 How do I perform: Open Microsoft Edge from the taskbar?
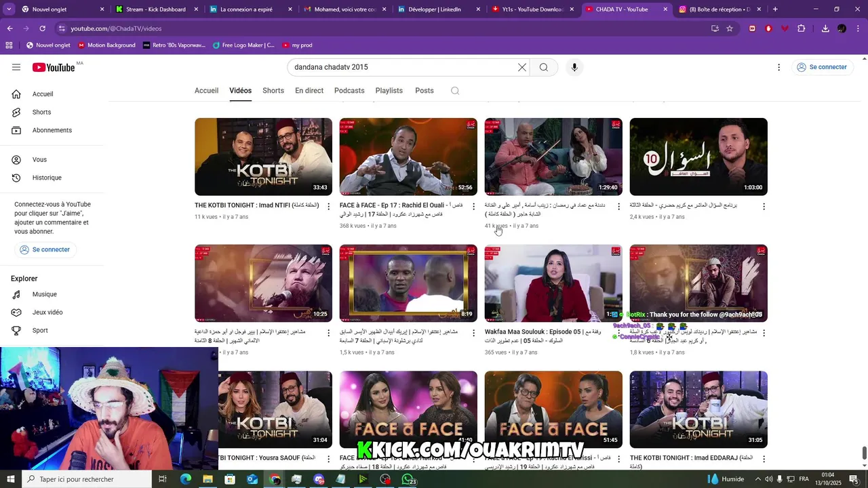pos(186,479)
